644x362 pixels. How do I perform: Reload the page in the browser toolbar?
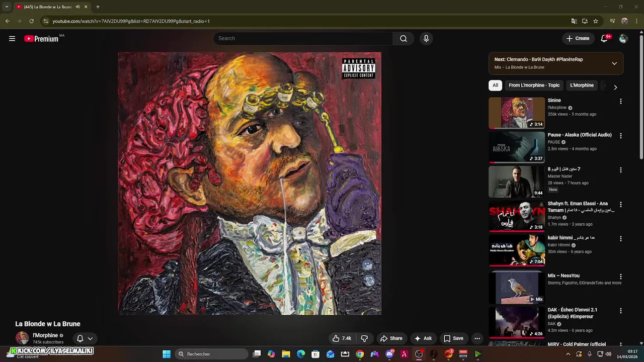coord(31,21)
